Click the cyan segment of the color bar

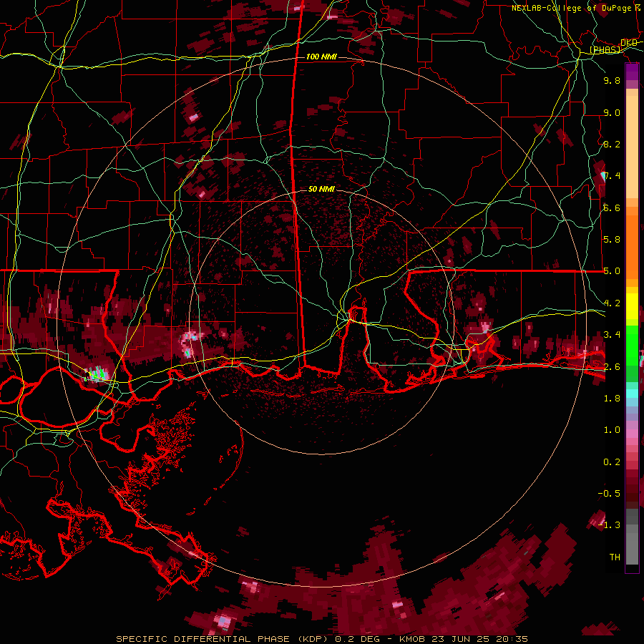tap(632, 394)
